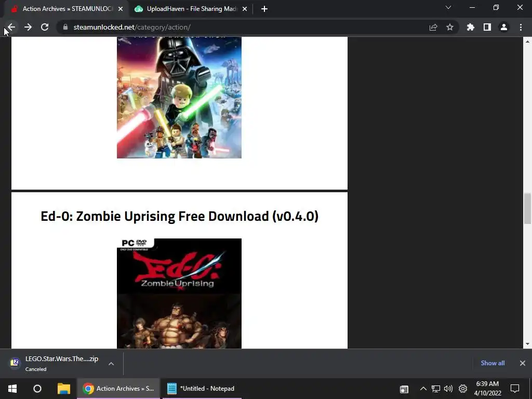The height and width of the screenshot is (399, 532).
Task: Open the Action Center notifications icon
Action: 515,389
